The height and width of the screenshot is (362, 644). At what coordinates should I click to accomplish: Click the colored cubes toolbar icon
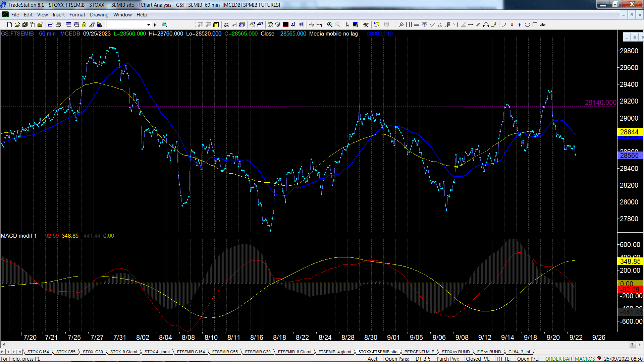coord(100,25)
